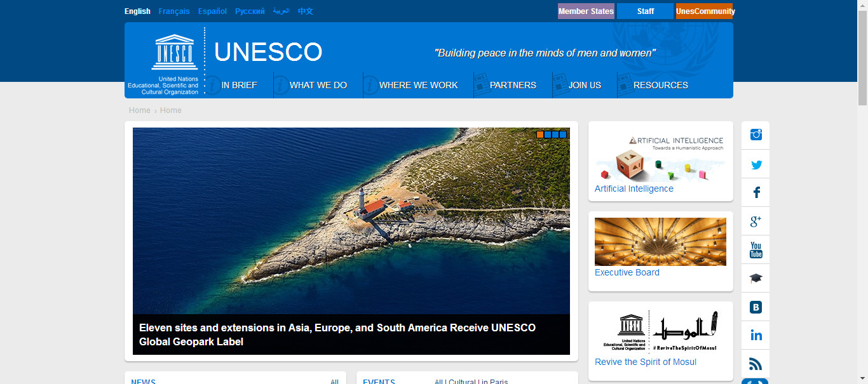Screen dimensions: 868x384
Task: Open the VK social icon
Action: click(756, 307)
